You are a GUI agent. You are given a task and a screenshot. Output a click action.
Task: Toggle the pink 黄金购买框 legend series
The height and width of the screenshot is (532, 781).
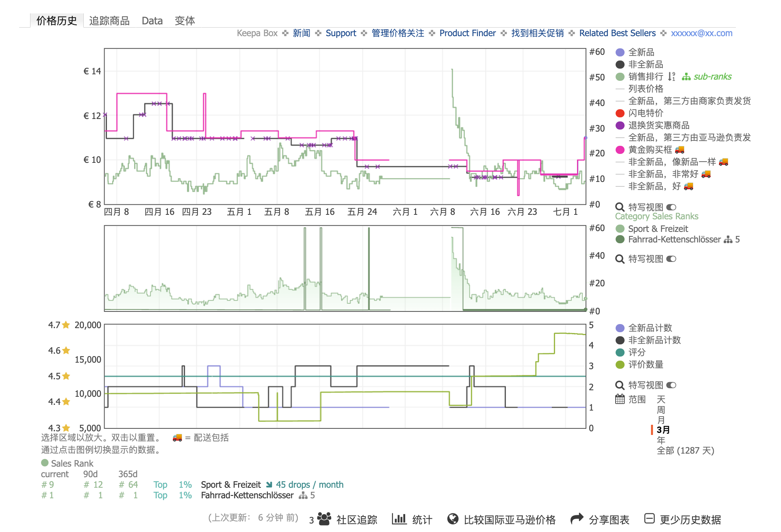tap(620, 150)
